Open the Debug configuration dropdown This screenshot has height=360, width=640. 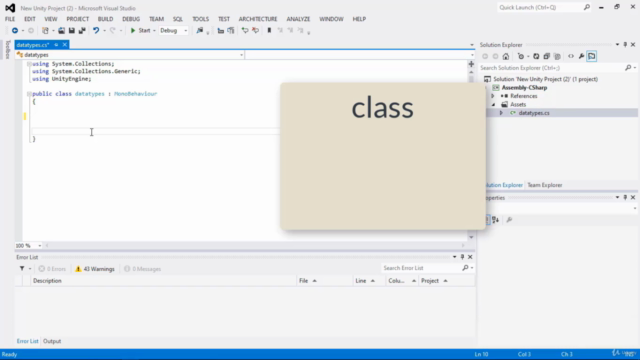tap(173, 31)
